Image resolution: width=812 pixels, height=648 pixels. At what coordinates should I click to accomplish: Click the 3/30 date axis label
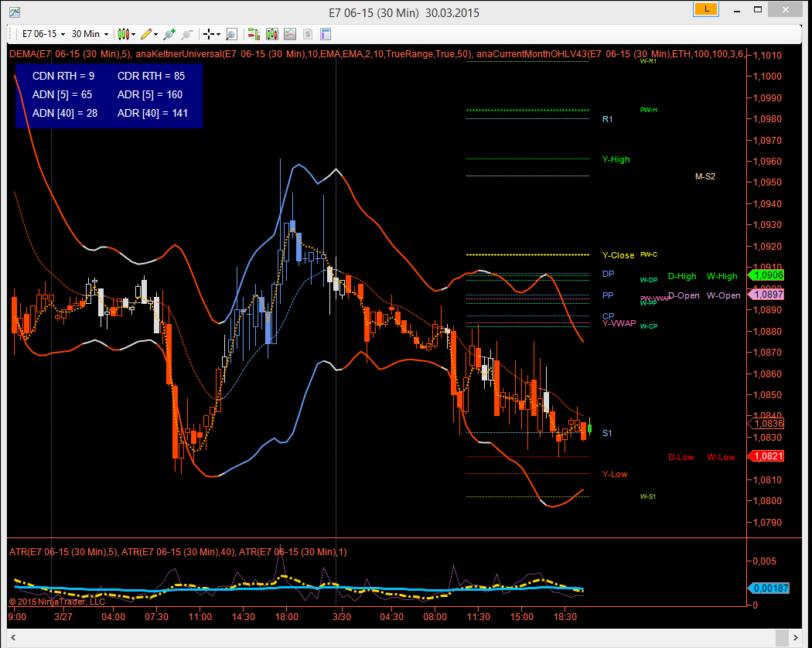coord(341,617)
